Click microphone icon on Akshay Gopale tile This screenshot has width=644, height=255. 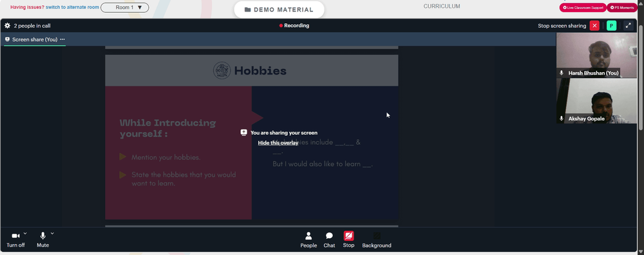point(562,118)
